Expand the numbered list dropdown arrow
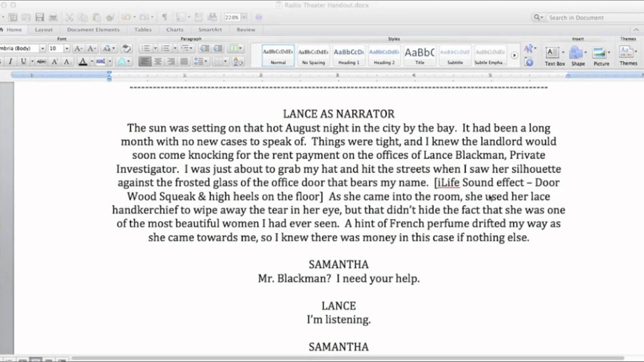The height and width of the screenshot is (362, 644). (175, 48)
